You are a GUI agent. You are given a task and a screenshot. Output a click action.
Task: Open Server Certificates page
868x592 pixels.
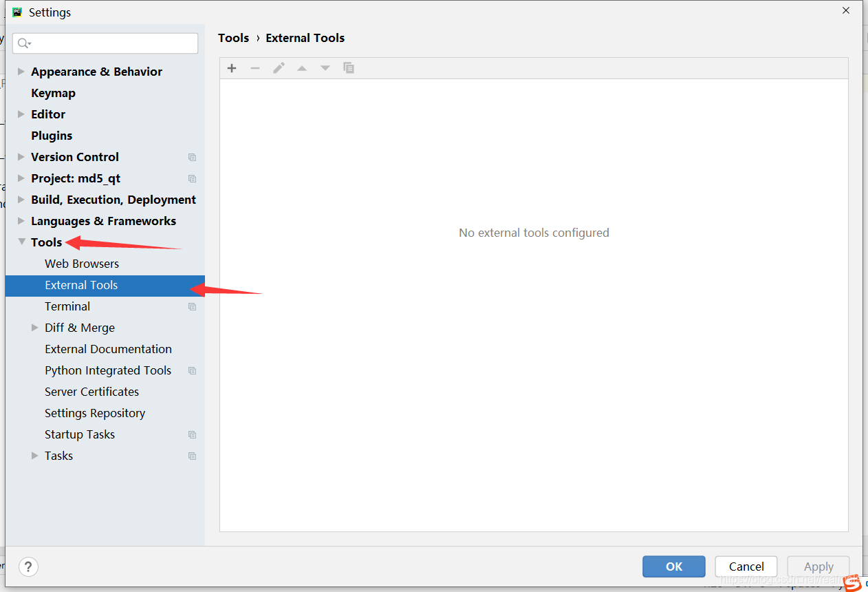click(x=91, y=392)
